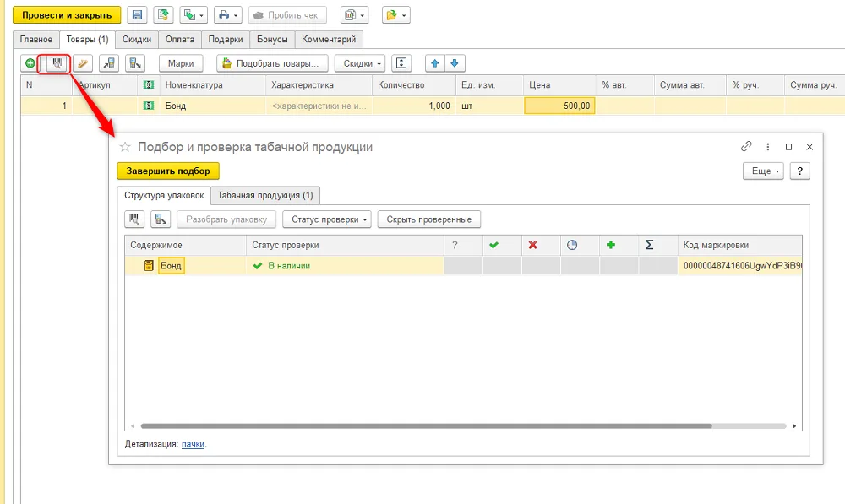Open the Скидки dropdown in goods toolbar
Image resolution: width=845 pixels, height=504 pixels.
[360, 63]
